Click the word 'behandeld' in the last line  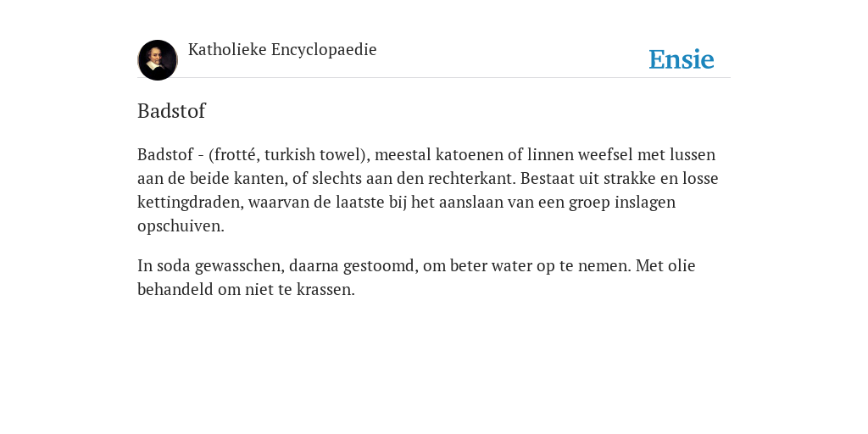coord(175,290)
